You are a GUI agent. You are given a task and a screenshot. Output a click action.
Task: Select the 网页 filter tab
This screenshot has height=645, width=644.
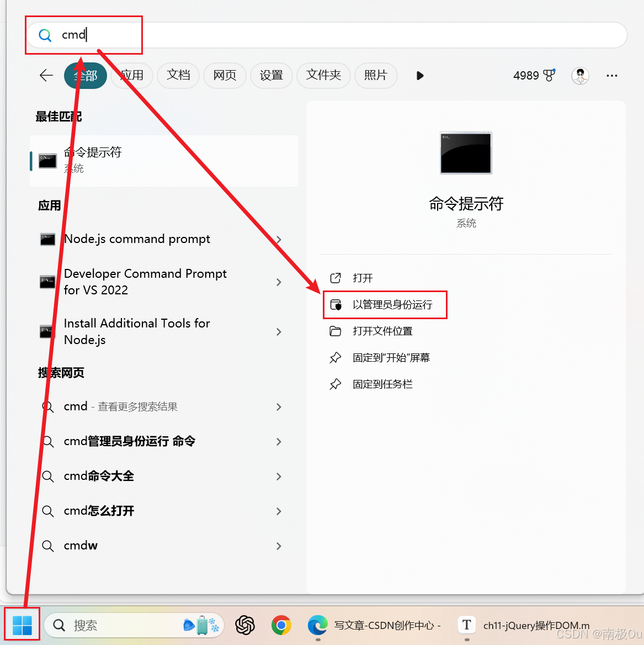[x=225, y=75]
